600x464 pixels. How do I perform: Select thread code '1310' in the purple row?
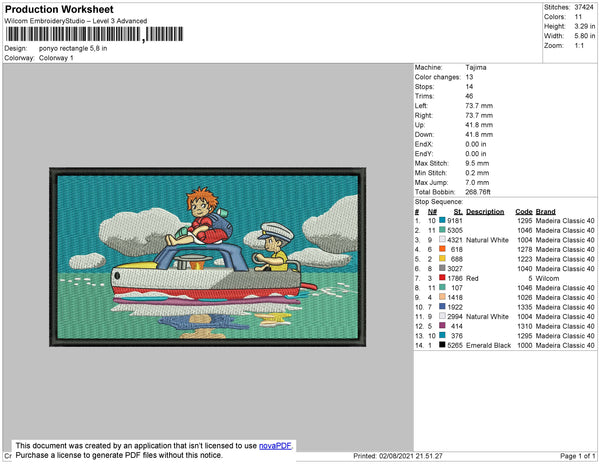pyautogui.click(x=525, y=326)
